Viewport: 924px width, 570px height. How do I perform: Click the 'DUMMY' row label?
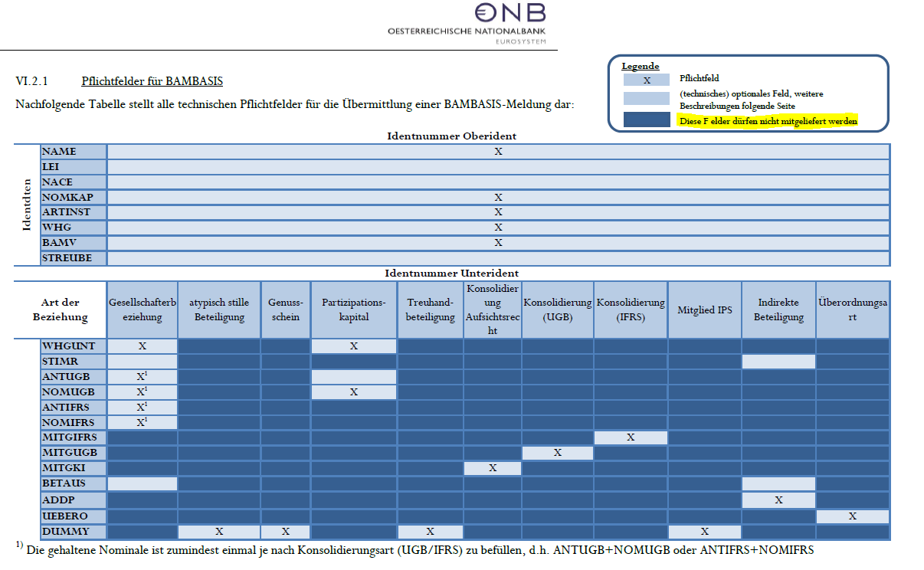pos(74,532)
